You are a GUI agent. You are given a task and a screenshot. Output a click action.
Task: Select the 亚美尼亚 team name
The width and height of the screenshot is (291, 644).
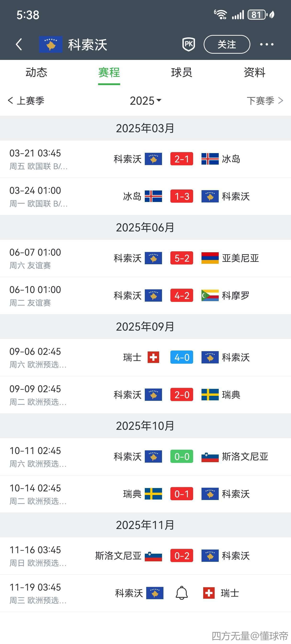click(x=240, y=258)
